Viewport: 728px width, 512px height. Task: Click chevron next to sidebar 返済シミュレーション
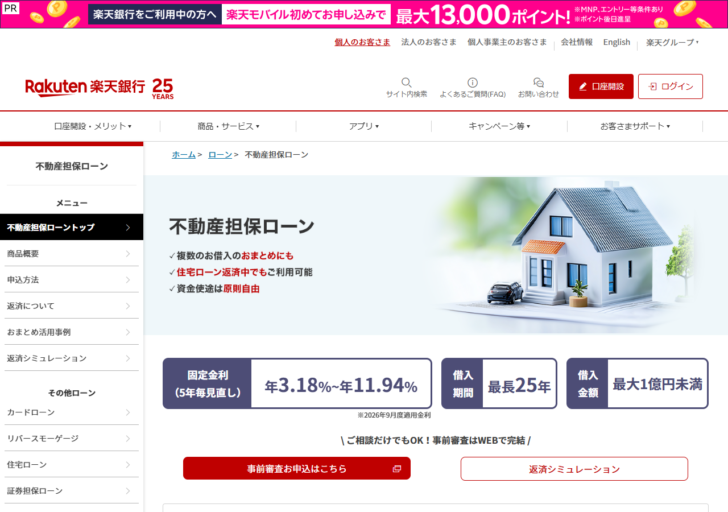[128, 358]
